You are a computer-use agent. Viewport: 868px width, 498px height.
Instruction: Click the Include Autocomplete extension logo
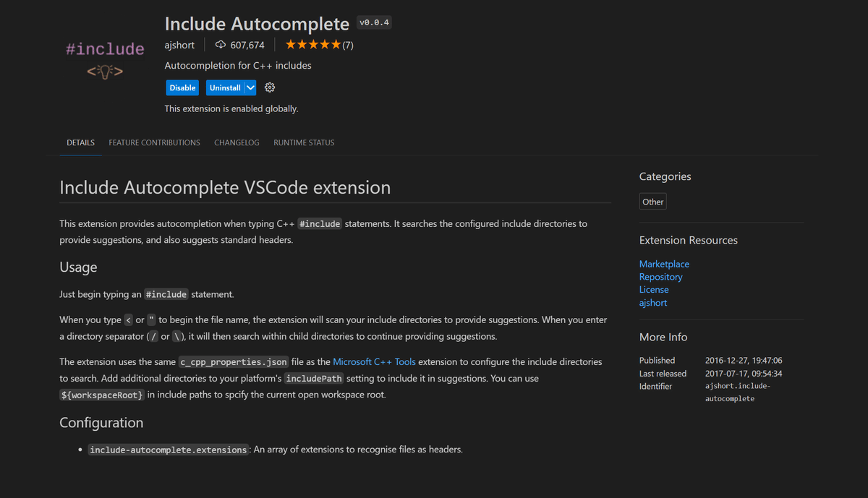point(104,59)
